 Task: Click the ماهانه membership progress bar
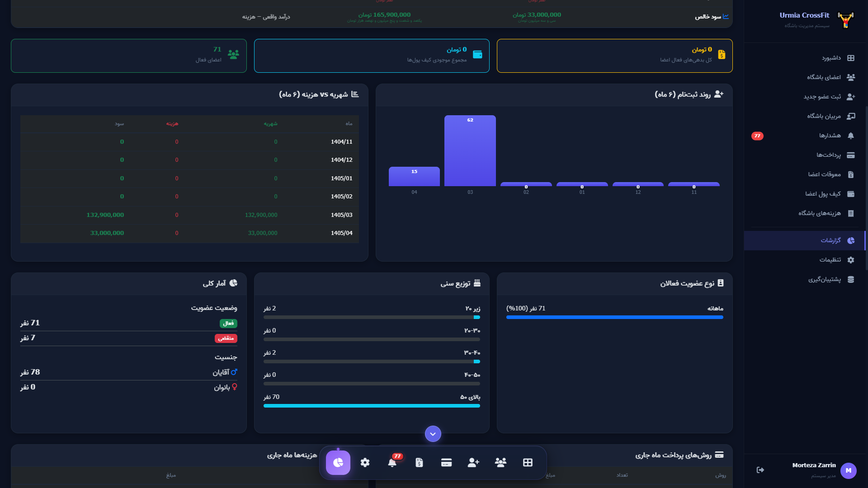(x=615, y=317)
